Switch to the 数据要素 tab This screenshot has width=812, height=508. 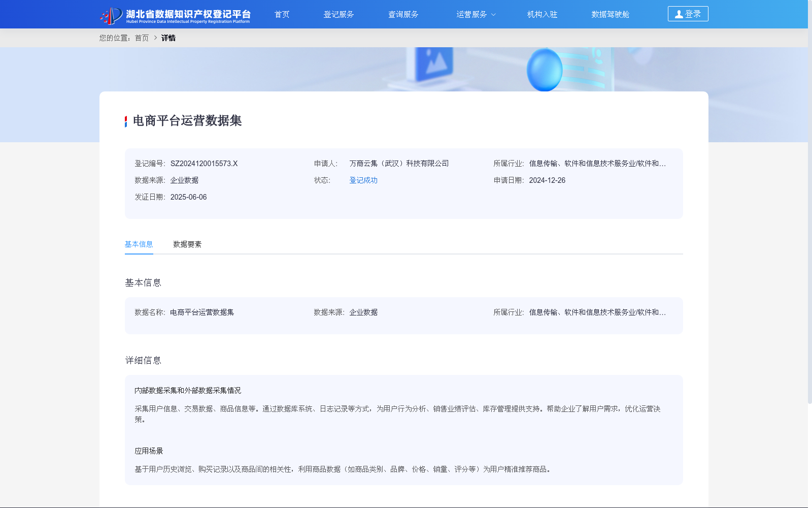(x=187, y=244)
